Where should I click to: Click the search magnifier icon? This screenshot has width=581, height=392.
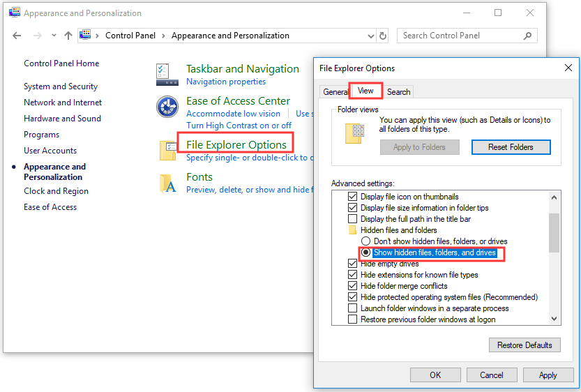tap(527, 36)
